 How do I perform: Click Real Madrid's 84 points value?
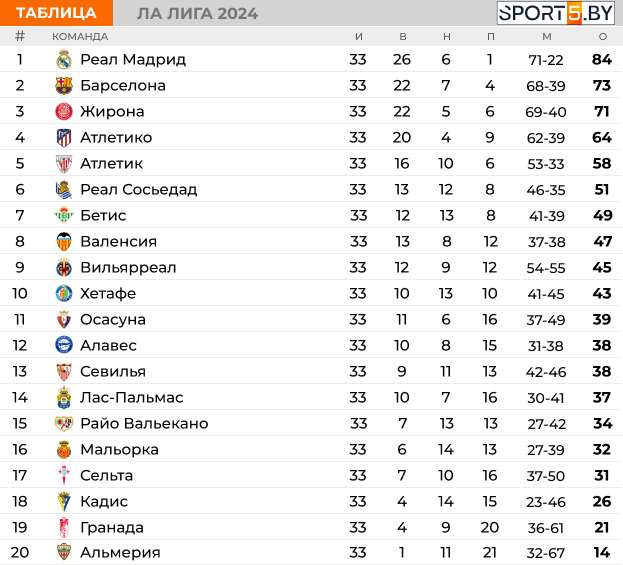[602, 60]
